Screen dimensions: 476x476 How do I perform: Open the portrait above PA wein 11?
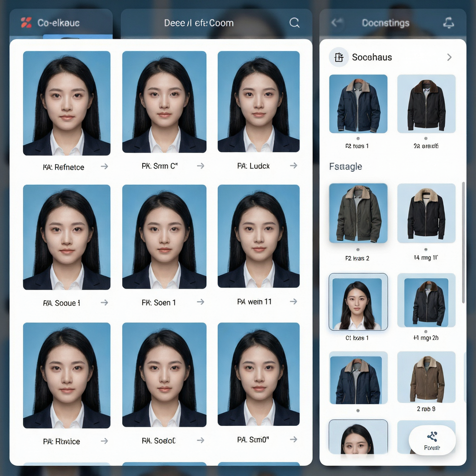pos(258,236)
